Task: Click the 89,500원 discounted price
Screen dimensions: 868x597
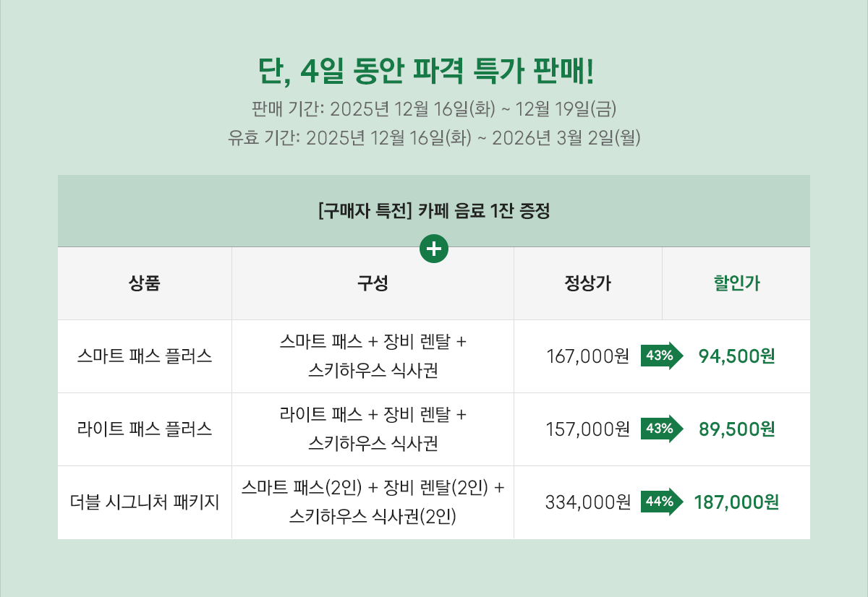Action: tap(737, 429)
